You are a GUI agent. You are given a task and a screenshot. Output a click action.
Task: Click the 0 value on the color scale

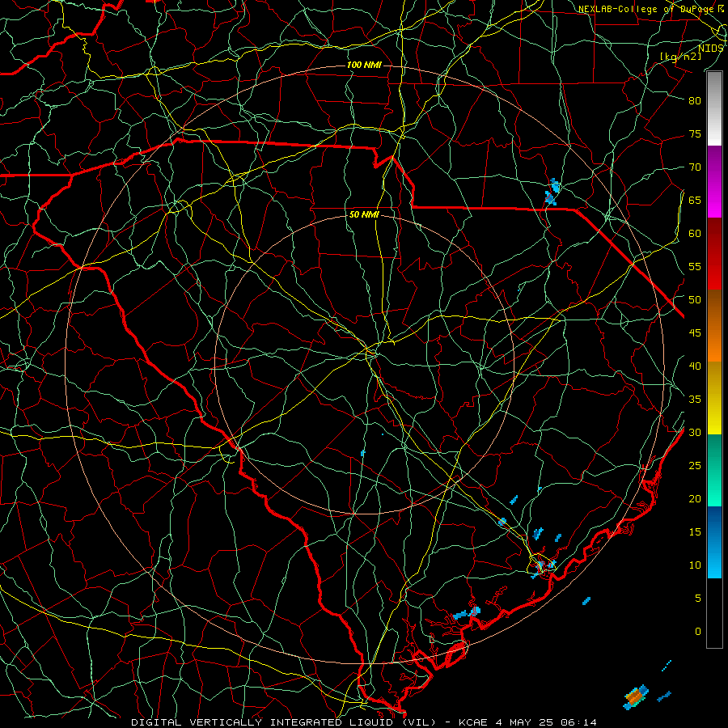[x=698, y=632]
